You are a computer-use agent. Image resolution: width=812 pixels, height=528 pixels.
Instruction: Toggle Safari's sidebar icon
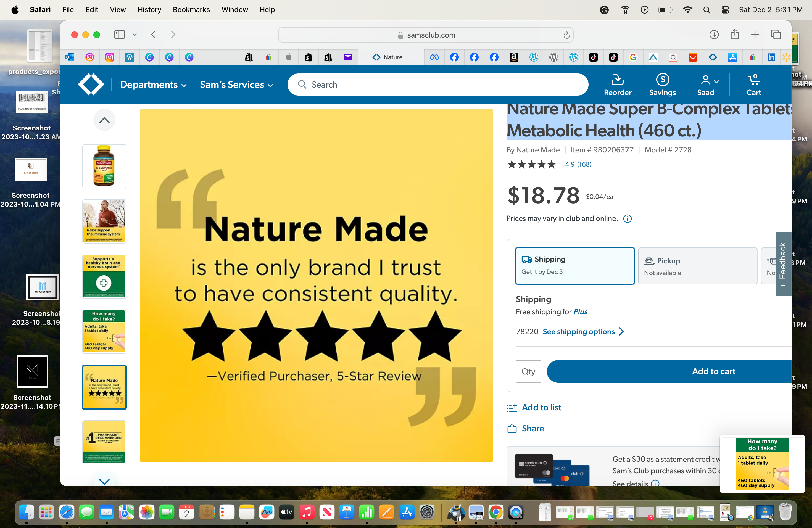[119, 35]
